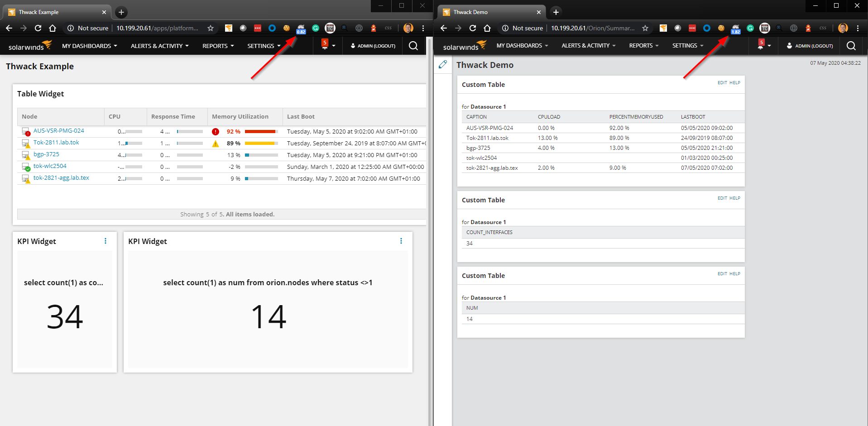The image size is (868, 426).
Task: Open notifications bell in Thwack Example window
Action: 325,44
